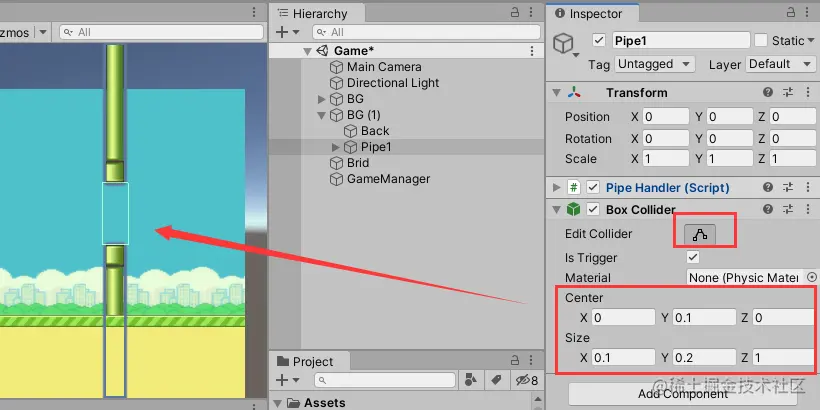Screen dimensions: 820x410
Task: Click the Project panel search field
Action: (385, 380)
